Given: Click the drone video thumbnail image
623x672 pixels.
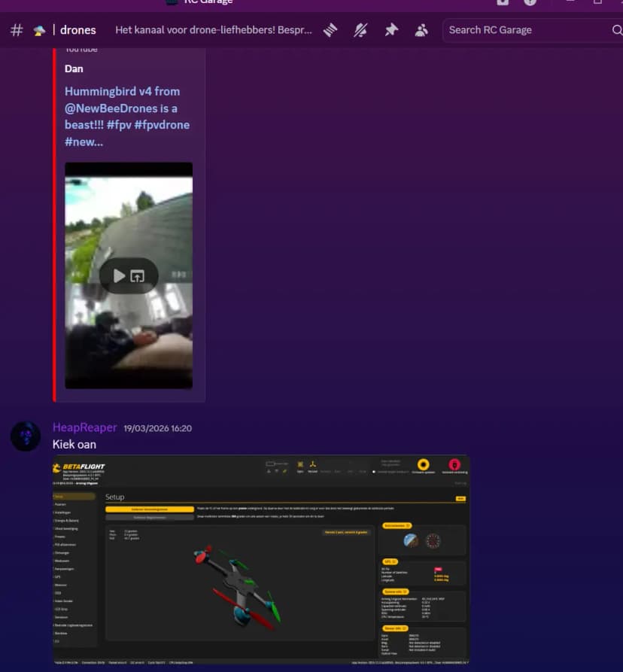Looking at the screenshot, I should click(x=129, y=275).
